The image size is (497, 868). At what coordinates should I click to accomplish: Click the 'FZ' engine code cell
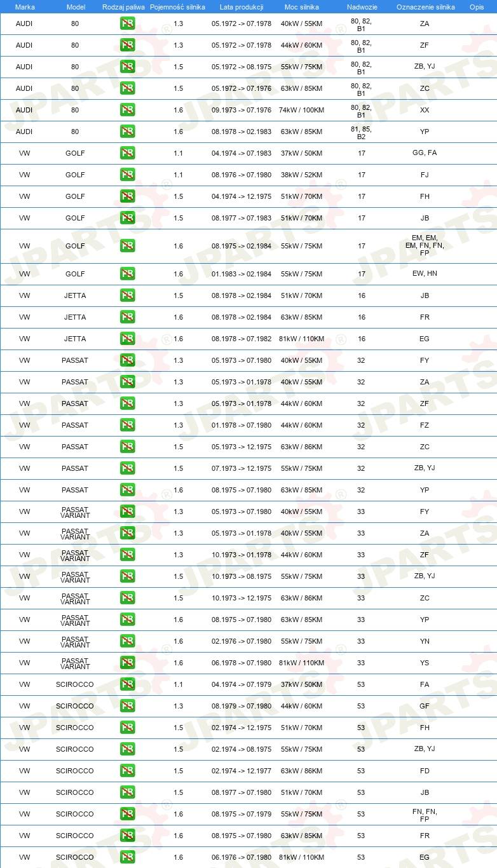[425, 425]
